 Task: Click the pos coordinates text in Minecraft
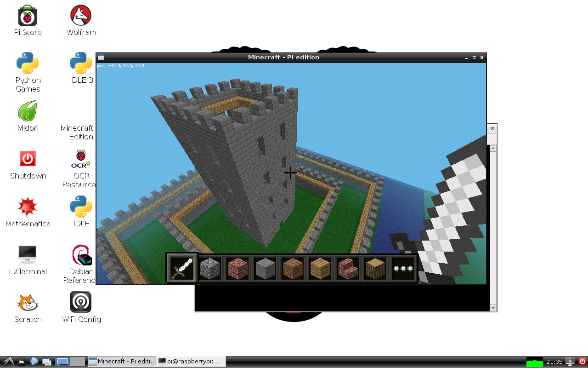click(x=121, y=66)
